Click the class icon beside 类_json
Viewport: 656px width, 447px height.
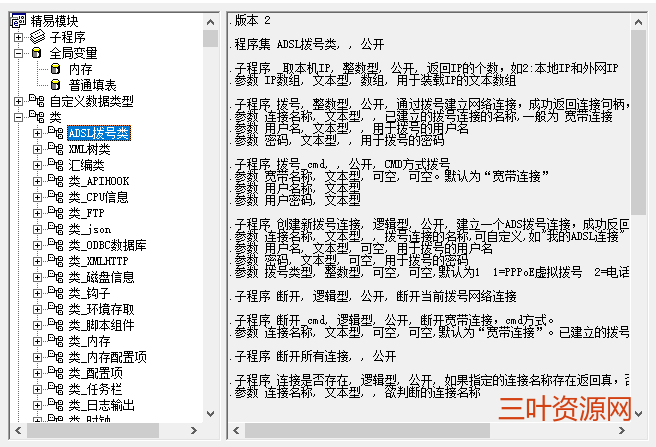click(x=56, y=229)
